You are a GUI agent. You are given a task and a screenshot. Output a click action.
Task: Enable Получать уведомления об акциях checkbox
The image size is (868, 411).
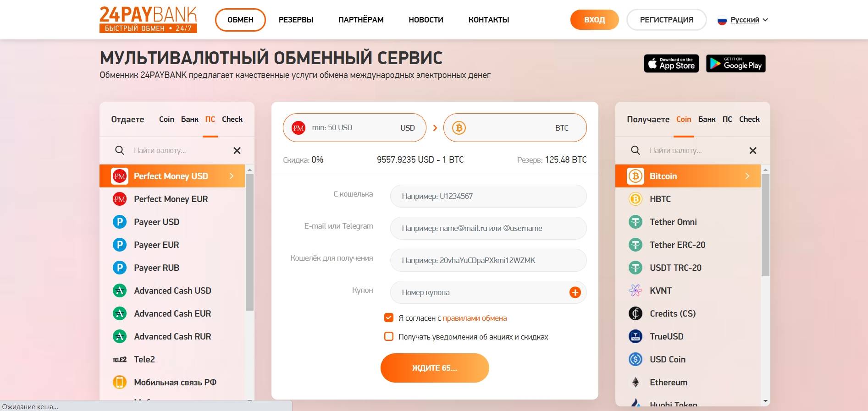coord(389,336)
